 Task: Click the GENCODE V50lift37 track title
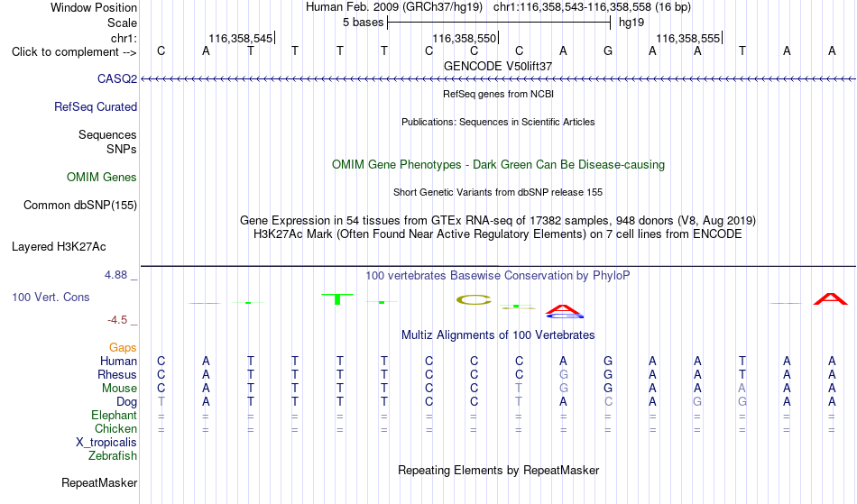pos(498,66)
